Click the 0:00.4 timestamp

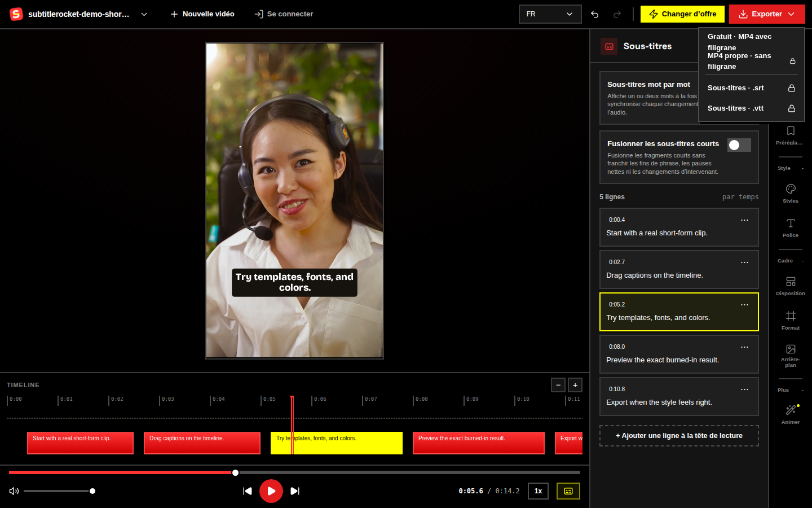coord(617,220)
